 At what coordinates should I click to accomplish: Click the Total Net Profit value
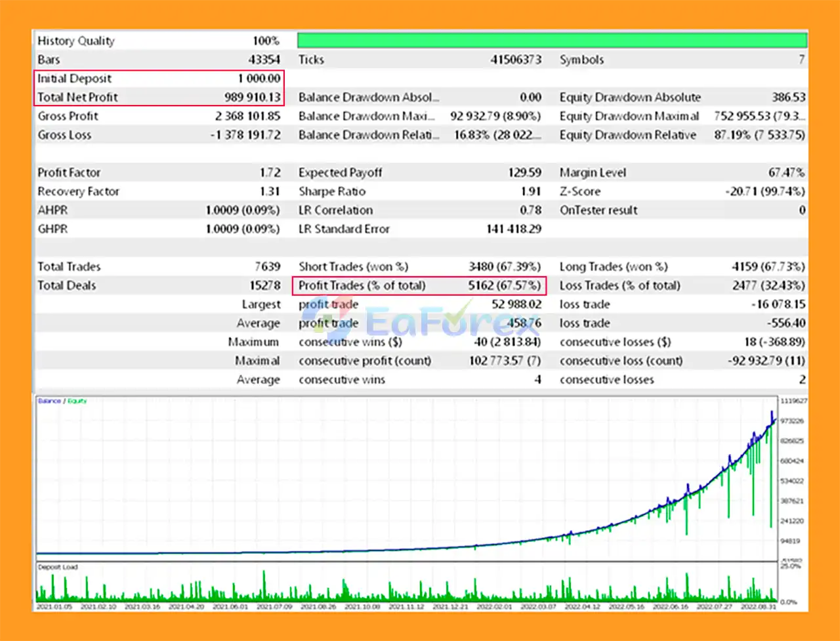pyautogui.click(x=252, y=98)
